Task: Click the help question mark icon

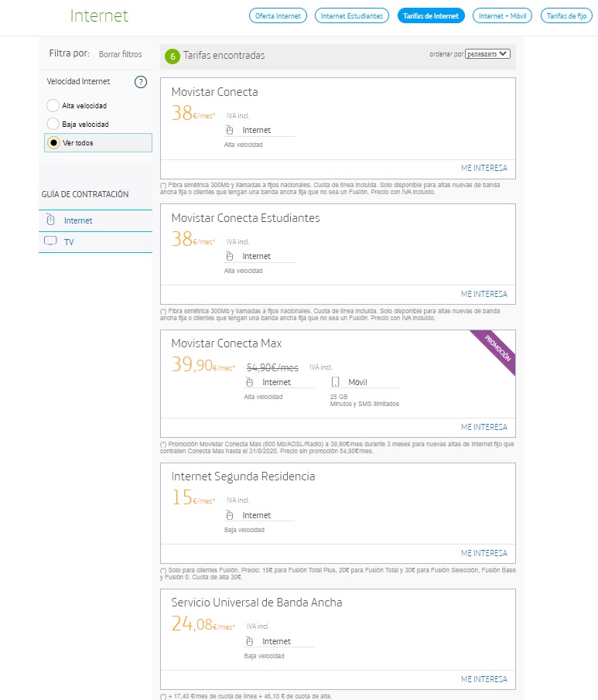Action: (141, 82)
